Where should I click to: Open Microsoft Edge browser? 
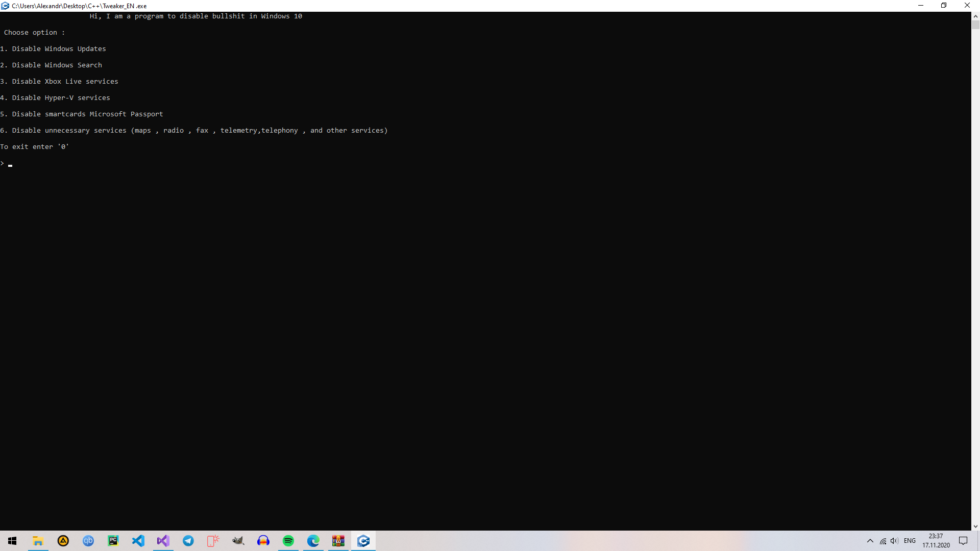pyautogui.click(x=313, y=541)
